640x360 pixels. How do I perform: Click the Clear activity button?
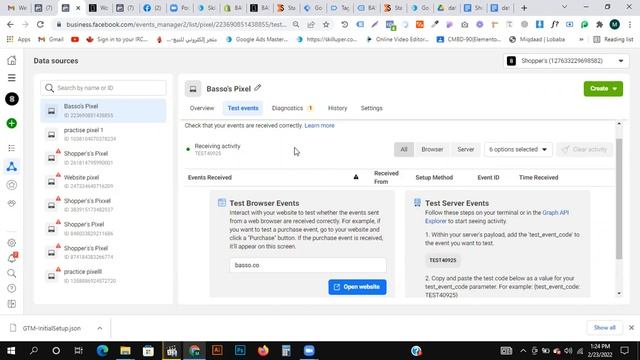click(584, 149)
